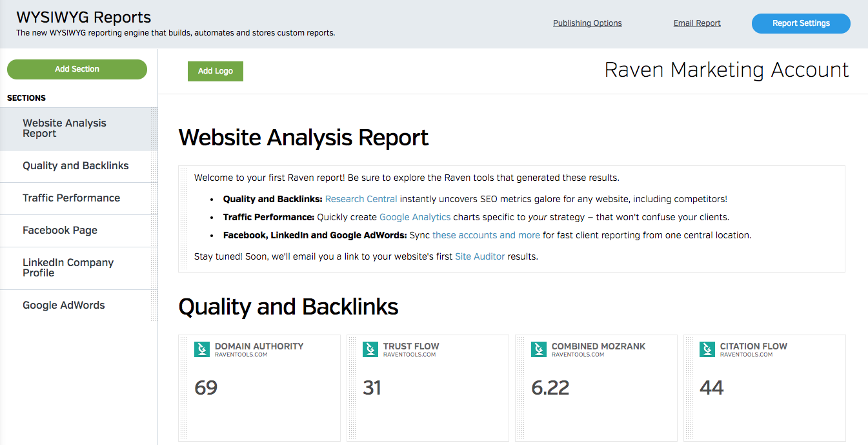Click the Site Auditor link
Viewport: 868px width, 445px height.
479,256
